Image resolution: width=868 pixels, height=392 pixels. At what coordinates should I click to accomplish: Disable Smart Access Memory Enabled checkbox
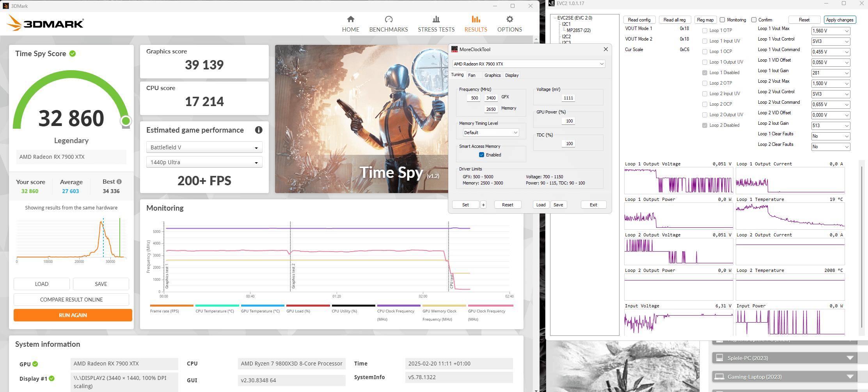481,155
